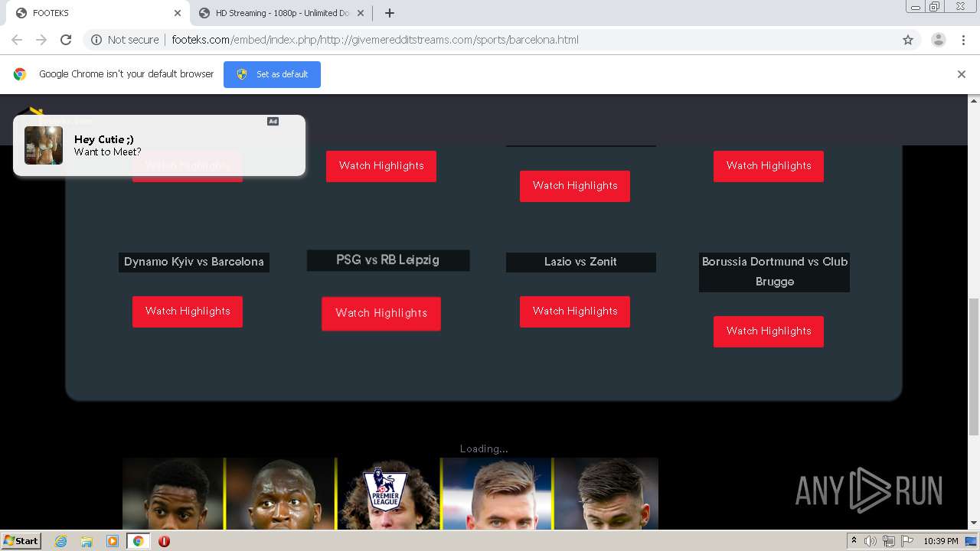Open the Opera icon in taskbar
This screenshot has width=980, height=551.
(x=164, y=541)
